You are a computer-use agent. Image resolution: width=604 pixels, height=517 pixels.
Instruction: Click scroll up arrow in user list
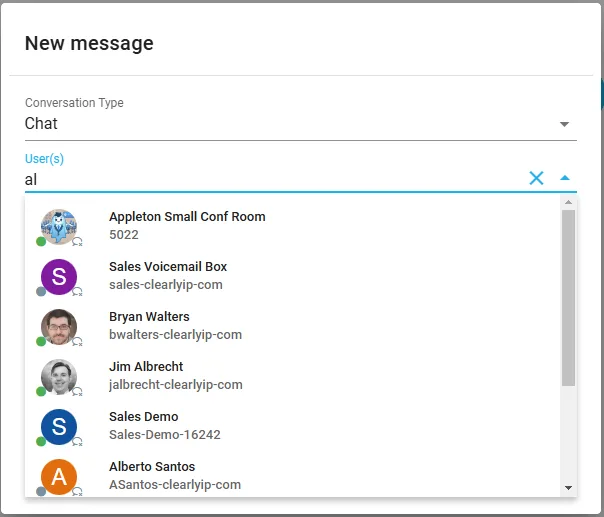(x=568, y=202)
